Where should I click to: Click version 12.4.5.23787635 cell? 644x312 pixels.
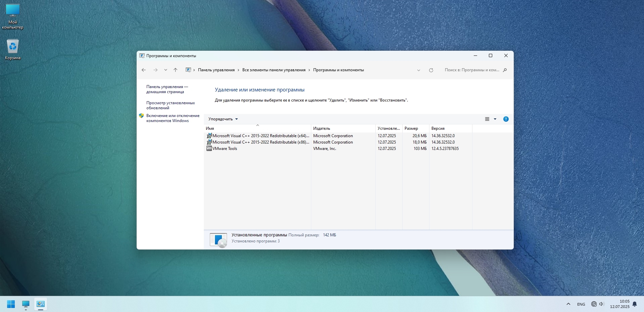[x=445, y=149]
